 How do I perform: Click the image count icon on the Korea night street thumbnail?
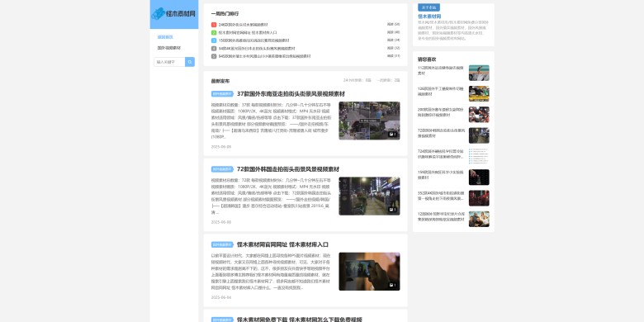pos(393,210)
